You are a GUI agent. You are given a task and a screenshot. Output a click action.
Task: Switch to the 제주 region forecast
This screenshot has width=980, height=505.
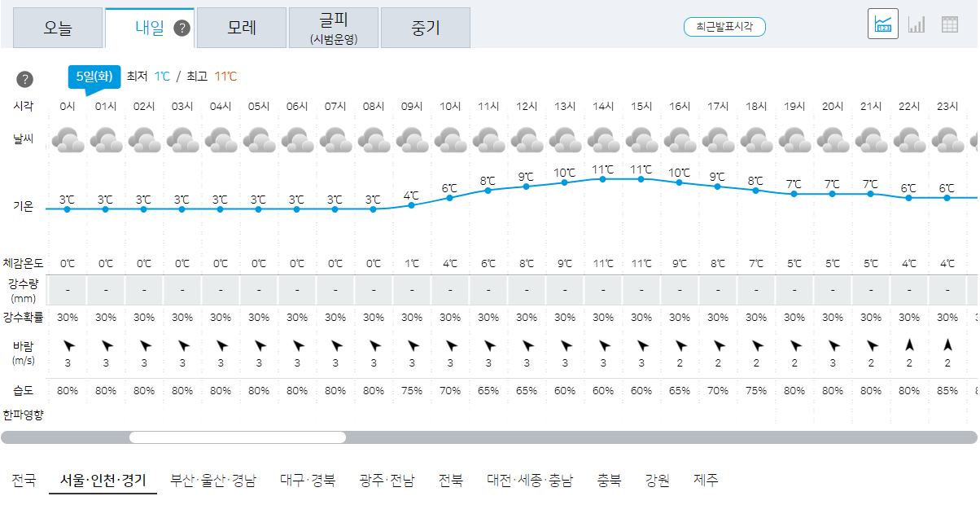(705, 481)
